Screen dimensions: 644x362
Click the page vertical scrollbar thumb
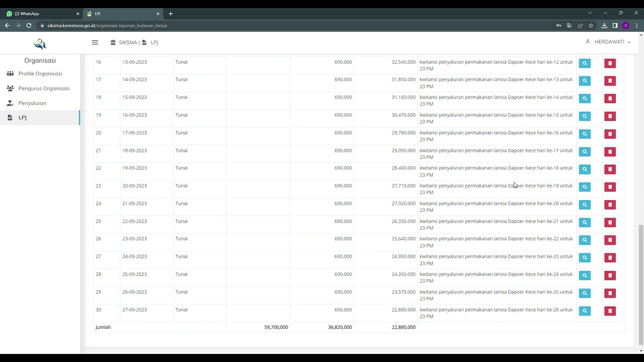click(x=640, y=285)
